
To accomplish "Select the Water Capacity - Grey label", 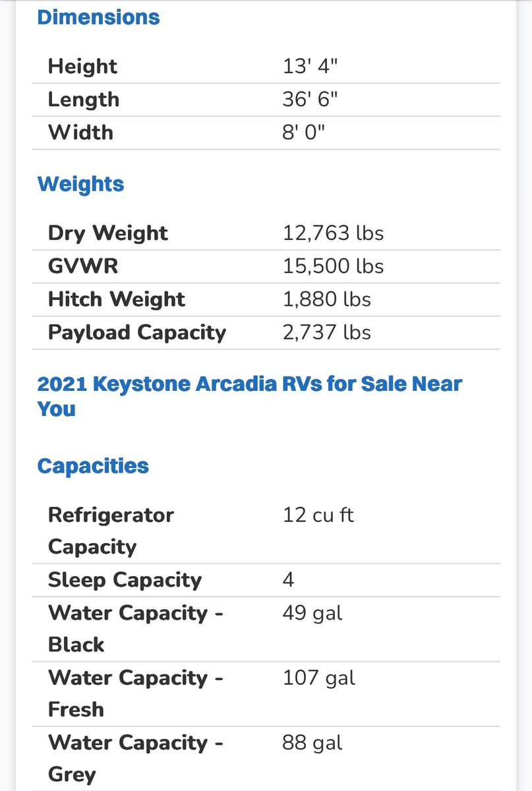I will [135, 758].
